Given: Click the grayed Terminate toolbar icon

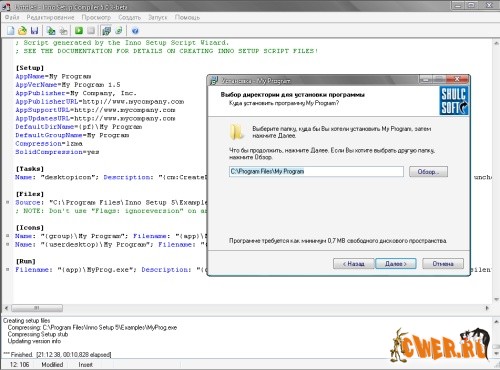Looking at the screenshot, I should [91, 31].
